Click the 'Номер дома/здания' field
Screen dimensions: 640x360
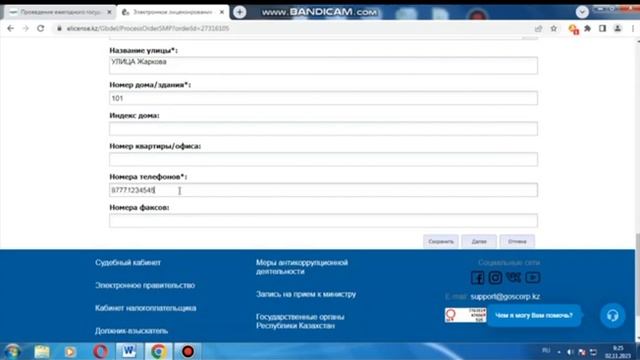coord(323,98)
